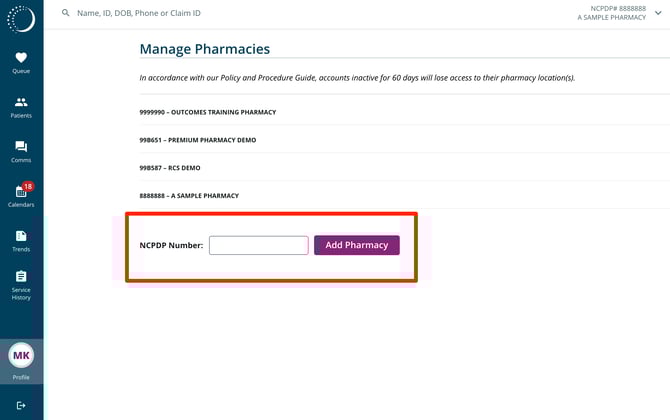The height and width of the screenshot is (420, 670).
Task: Select 9999990 – Outcomes Training Pharmacy
Action: click(x=208, y=112)
